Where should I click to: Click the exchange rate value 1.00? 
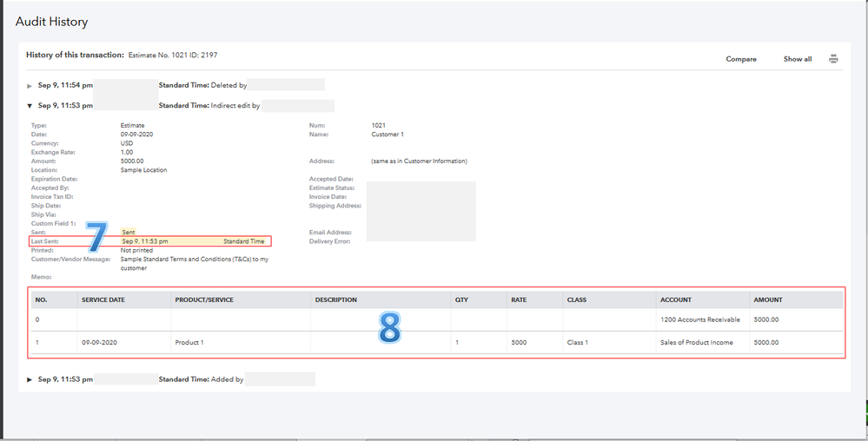[x=126, y=152]
